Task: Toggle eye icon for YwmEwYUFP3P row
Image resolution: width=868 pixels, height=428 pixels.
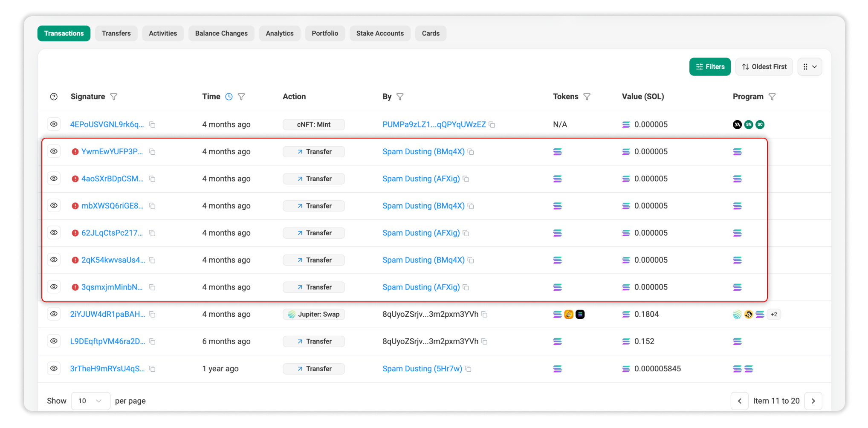Action: click(x=54, y=151)
